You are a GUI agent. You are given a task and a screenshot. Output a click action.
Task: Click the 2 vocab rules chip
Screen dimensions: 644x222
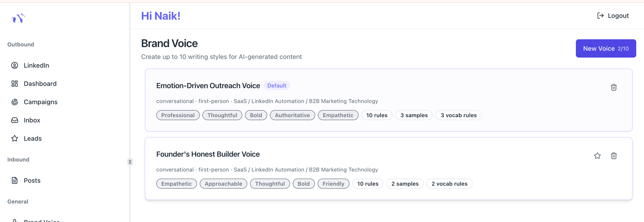point(449,184)
